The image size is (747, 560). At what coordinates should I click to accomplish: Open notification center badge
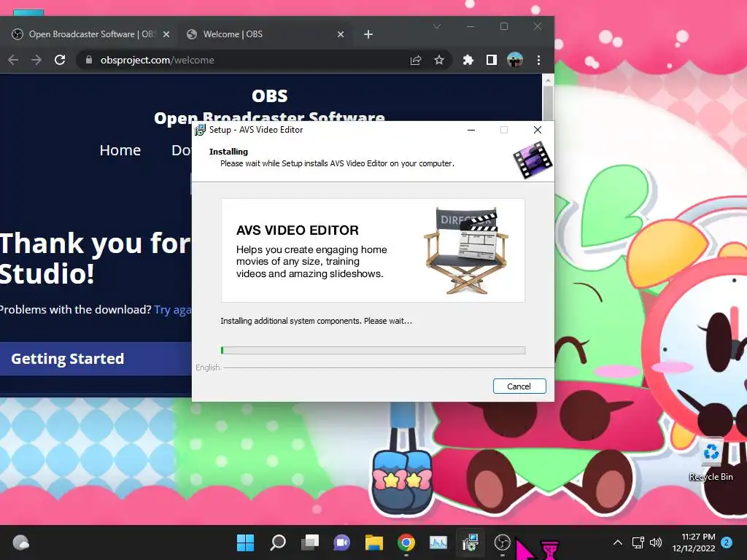tap(727, 542)
